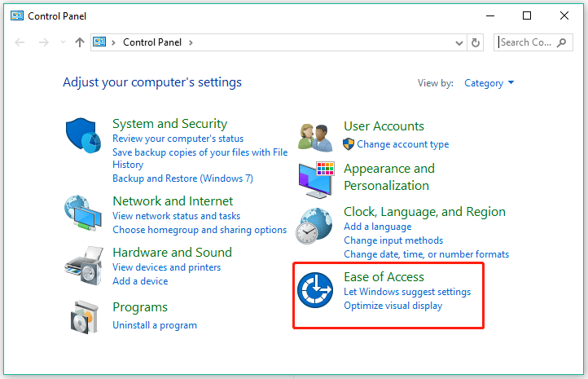Screen dimensions: 588x379
Task: Open the recent locations dropdown arrow
Action: (x=63, y=42)
